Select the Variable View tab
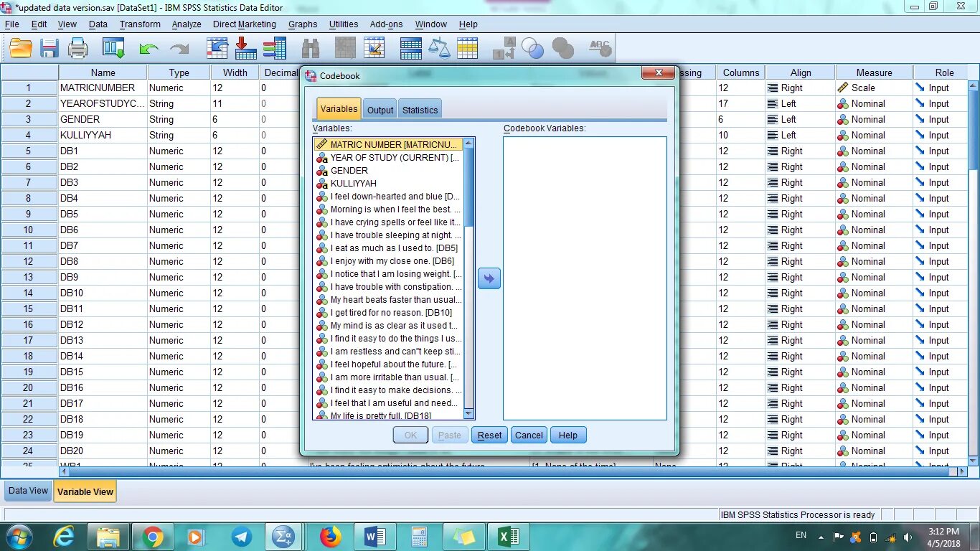980x551 pixels. [x=85, y=491]
